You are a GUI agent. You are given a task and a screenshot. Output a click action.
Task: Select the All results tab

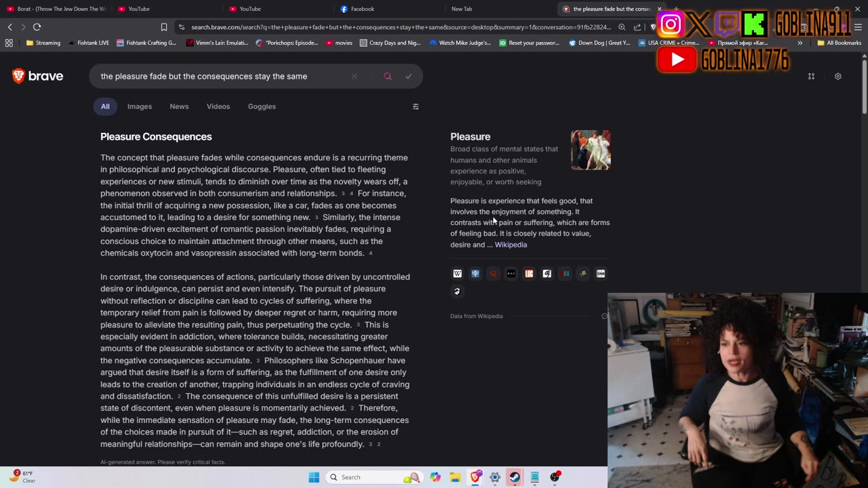pyautogui.click(x=105, y=106)
